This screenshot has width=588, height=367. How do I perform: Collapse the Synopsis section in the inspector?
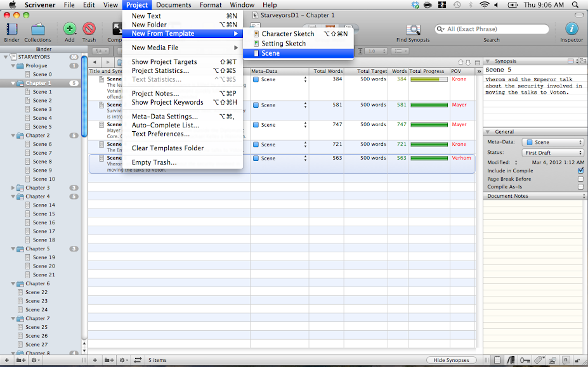pyautogui.click(x=488, y=61)
